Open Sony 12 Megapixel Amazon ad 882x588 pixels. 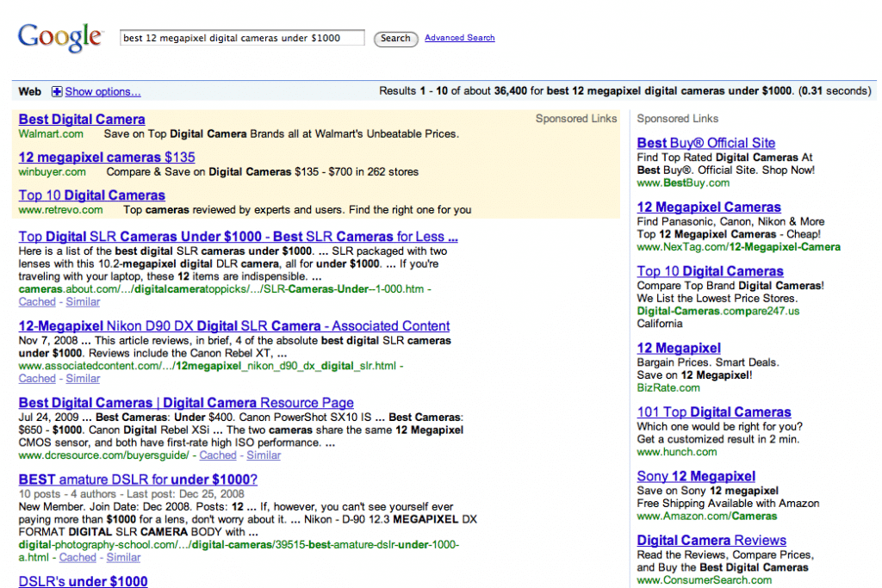click(696, 476)
